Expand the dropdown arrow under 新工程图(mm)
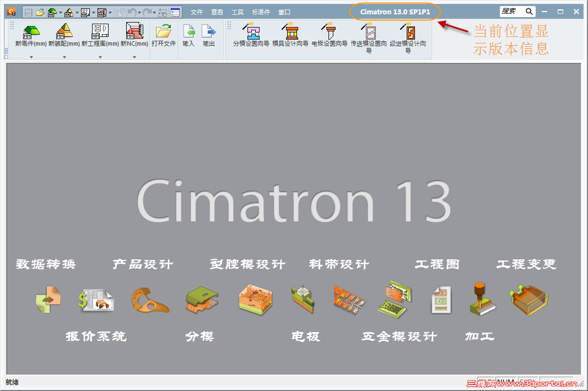Image resolution: width=588 pixels, height=391 pixels. (100, 57)
